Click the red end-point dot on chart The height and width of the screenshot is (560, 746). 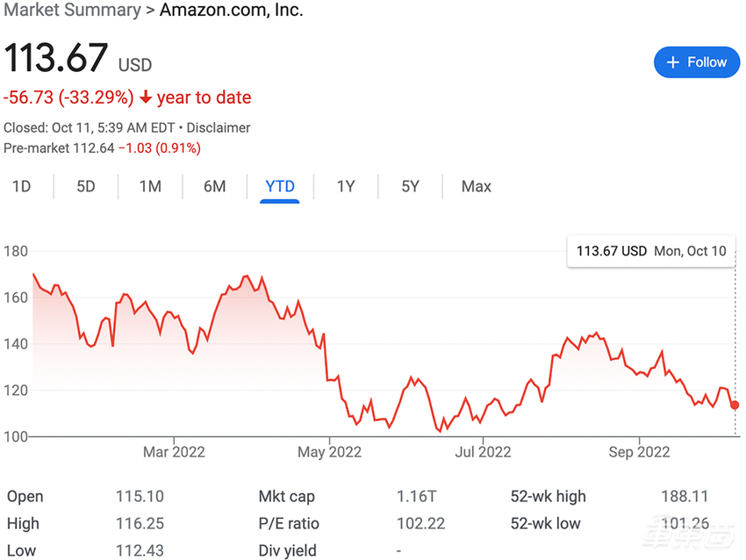[x=735, y=405]
